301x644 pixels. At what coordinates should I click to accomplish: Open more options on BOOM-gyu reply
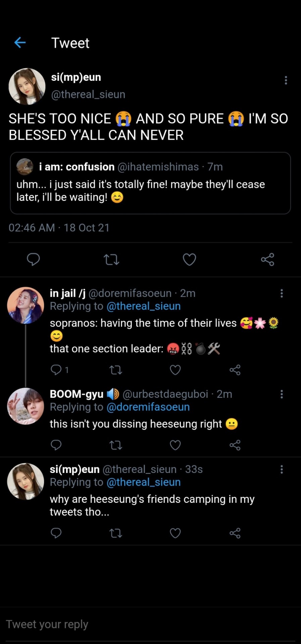click(x=282, y=394)
